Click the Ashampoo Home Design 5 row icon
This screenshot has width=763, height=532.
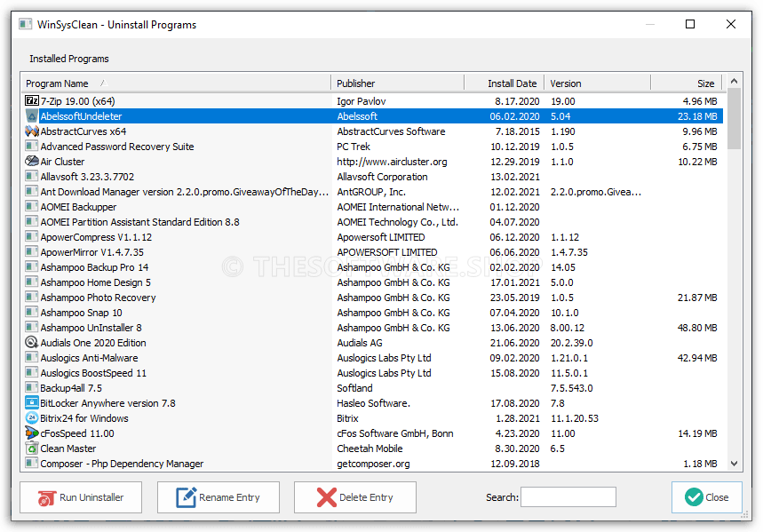[x=32, y=282]
